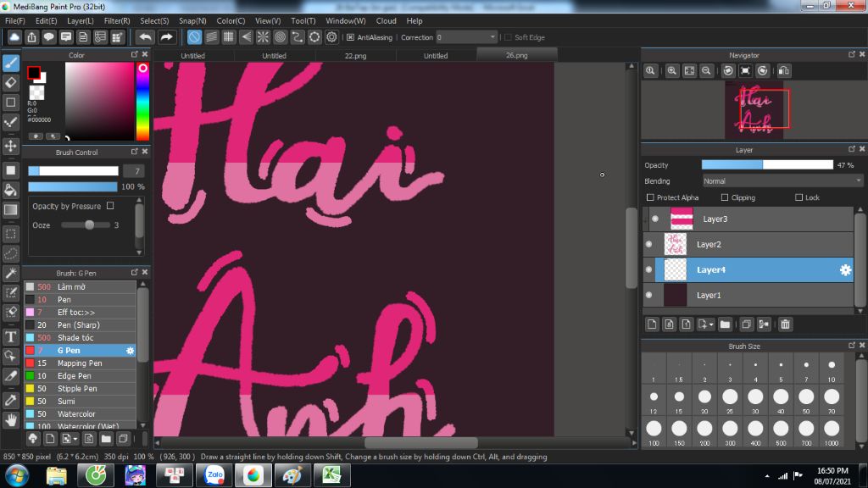Pick the Bucket fill tool
Viewport: 868px width, 488px height.
(10, 190)
